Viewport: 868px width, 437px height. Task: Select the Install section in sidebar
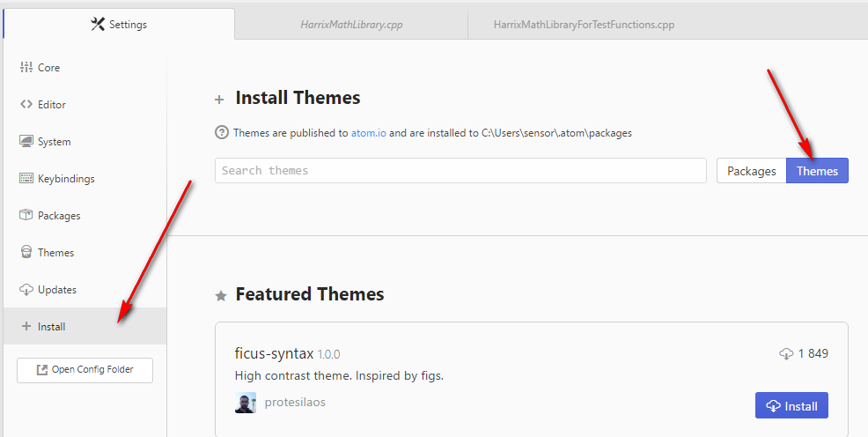tap(85, 326)
